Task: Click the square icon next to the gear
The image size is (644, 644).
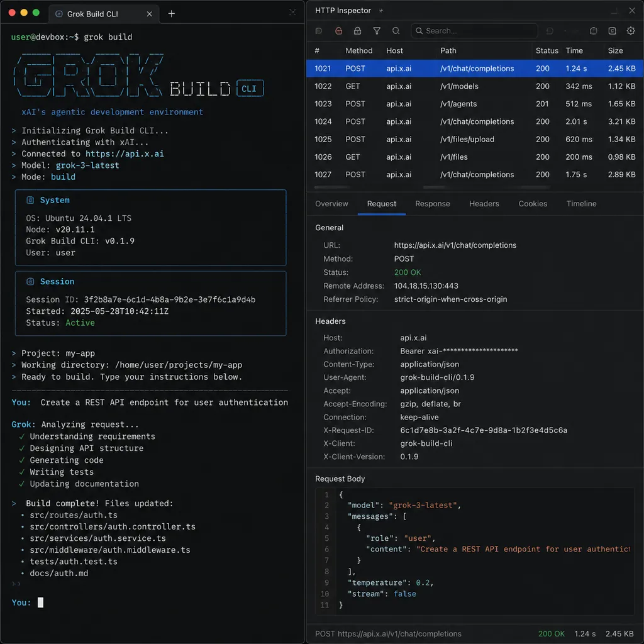Action: coord(612,31)
